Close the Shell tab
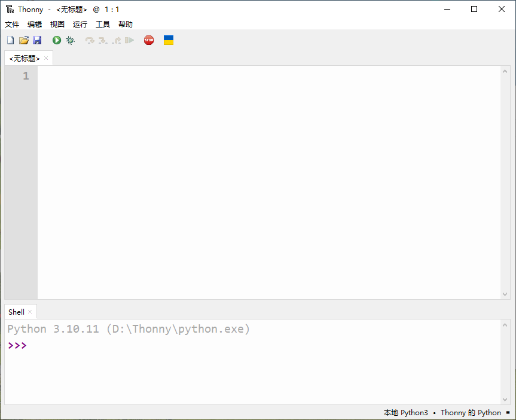 pos(30,312)
